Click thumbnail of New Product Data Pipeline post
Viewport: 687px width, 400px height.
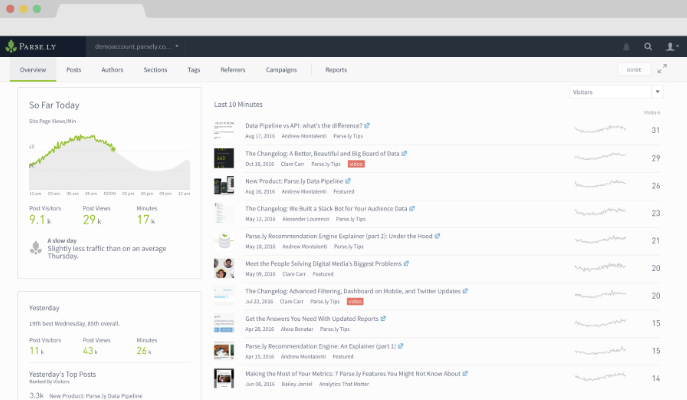pyautogui.click(x=224, y=186)
